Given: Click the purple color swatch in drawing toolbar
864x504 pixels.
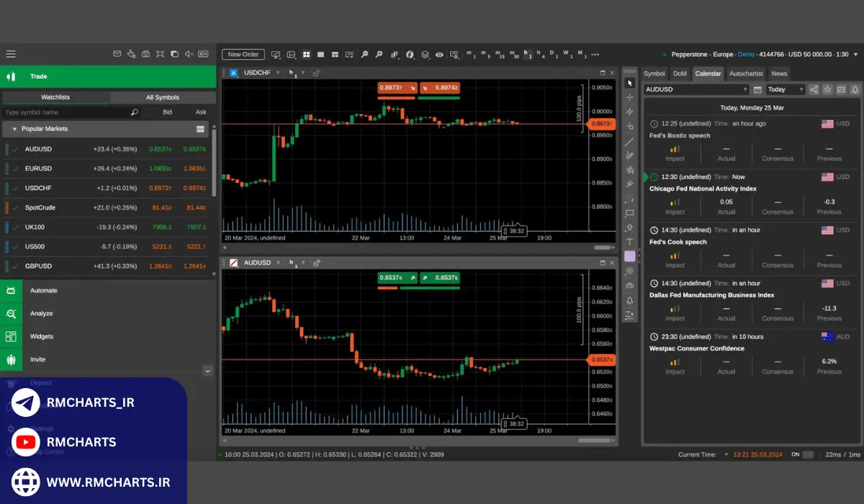Looking at the screenshot, I should tap(629, 256).
